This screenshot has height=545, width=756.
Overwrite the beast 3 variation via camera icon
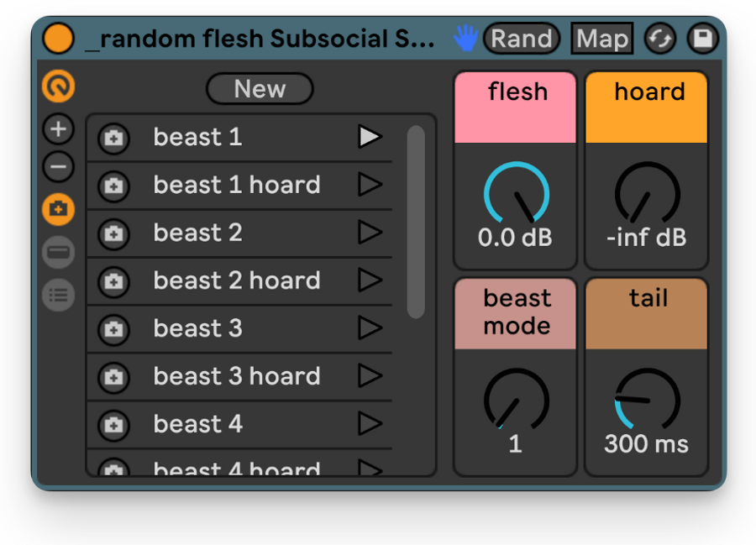click(113, 329)
